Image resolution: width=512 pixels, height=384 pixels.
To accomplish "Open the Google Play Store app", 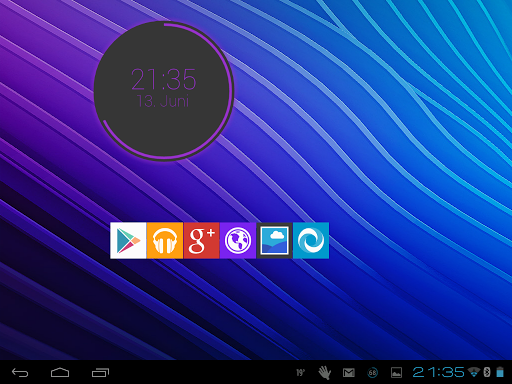I will (x=128, y=240).
